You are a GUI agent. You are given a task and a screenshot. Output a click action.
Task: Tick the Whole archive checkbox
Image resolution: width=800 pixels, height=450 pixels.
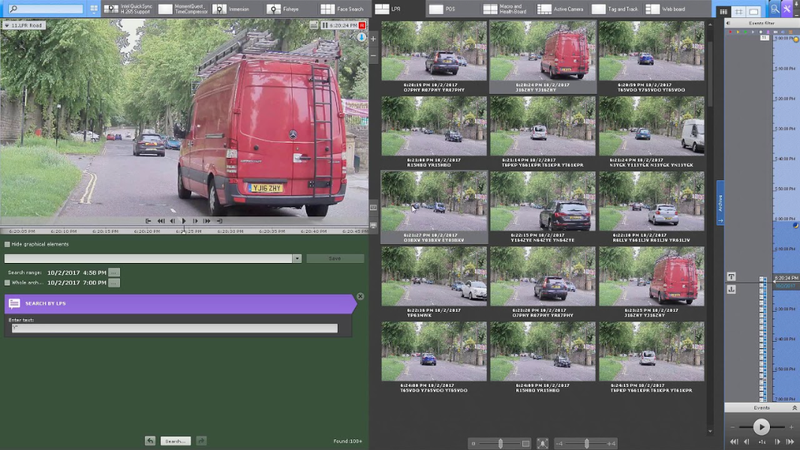coord(7,283)
